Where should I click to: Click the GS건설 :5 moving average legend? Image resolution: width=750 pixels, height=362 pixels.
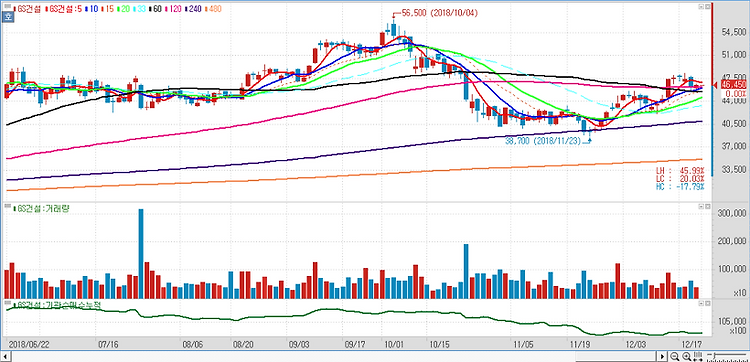point(64,9)
